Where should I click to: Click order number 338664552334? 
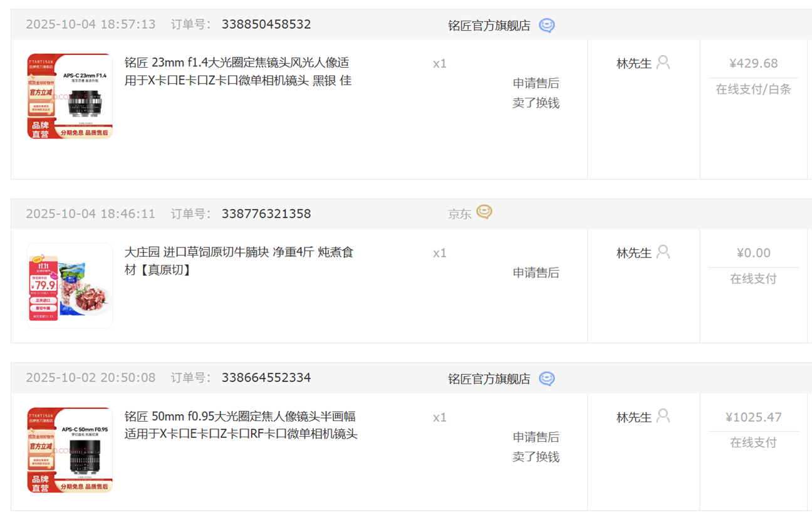click(x=266, y=378)
